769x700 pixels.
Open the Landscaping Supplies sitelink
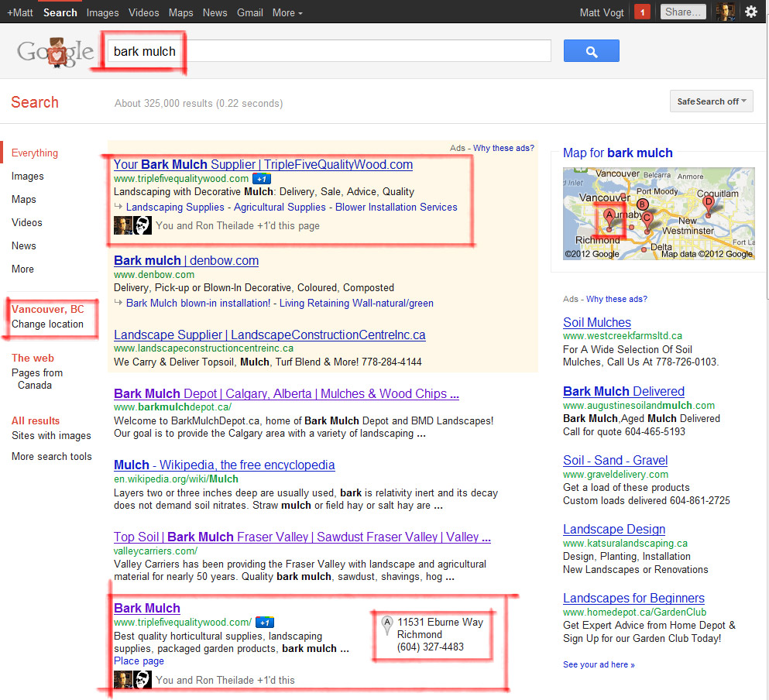[x=175, y=207]
